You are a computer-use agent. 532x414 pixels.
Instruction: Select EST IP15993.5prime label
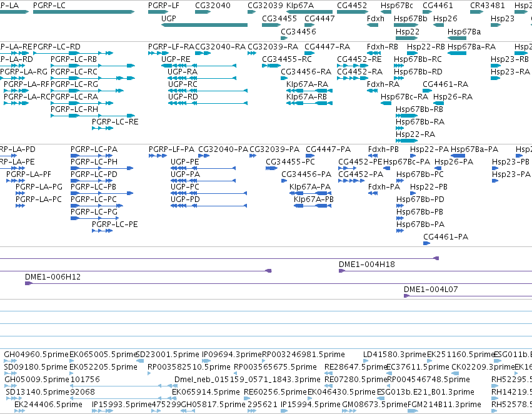(121, 405)
